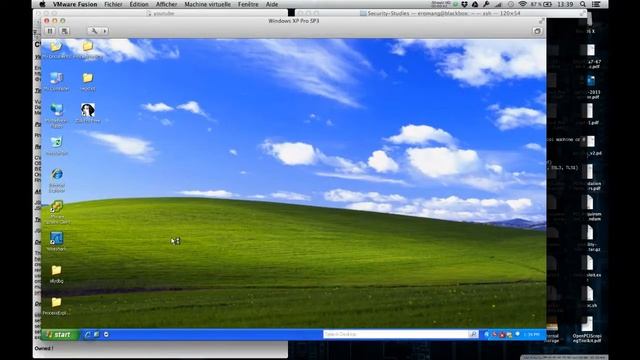Click the first quick launch icon
This screenshot has height=360, width=640.
tap(87, 334)
